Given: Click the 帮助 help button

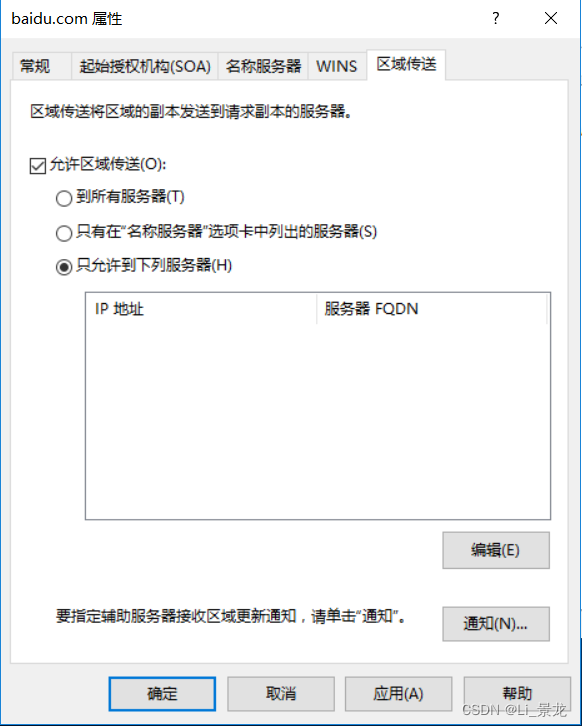Looking at the screenshot, I should [x=517, y=694].
